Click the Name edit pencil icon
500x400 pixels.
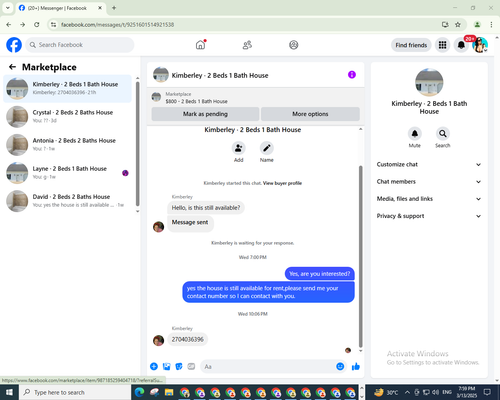pyautogui.click(x=267, y=148)
